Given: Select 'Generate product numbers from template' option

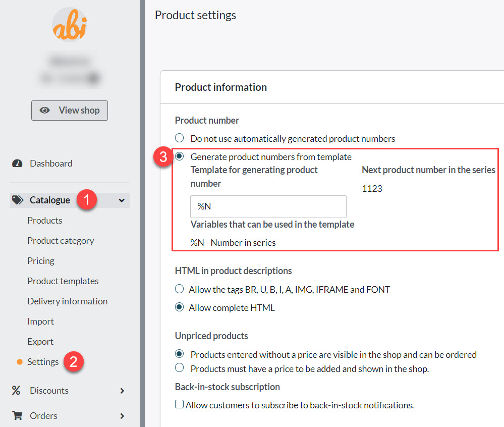Looking at the screenshot, I should click(x=179, y=156).
